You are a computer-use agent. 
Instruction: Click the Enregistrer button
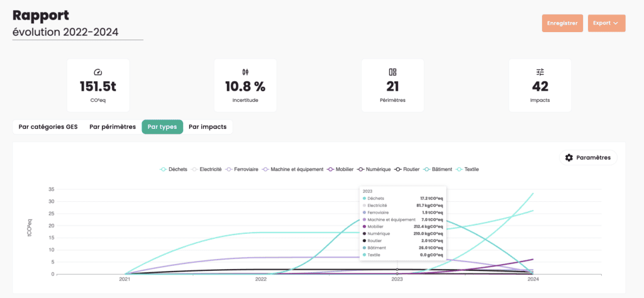coord(562,23)
